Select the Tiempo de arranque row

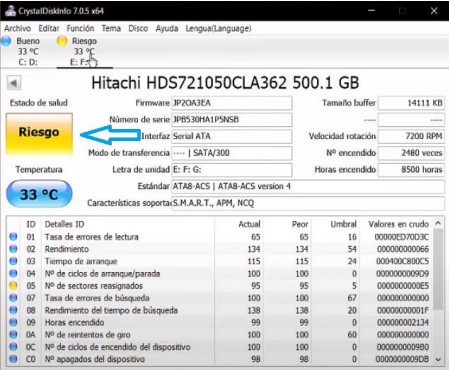click(x=220, y=261)
